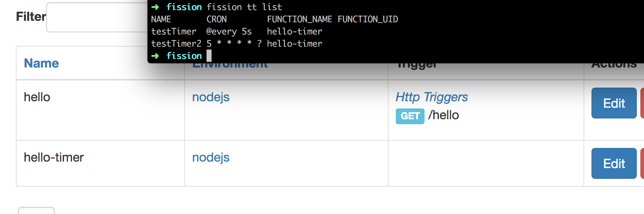Click the red action button beside Edit
The image size is (644, 214).
(x=642, y=103)
